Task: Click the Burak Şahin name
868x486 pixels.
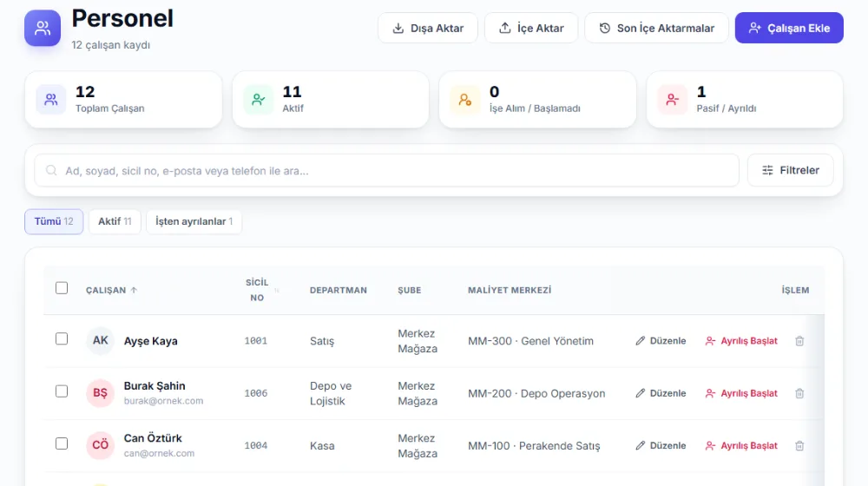Action: [x=155, y=386]
